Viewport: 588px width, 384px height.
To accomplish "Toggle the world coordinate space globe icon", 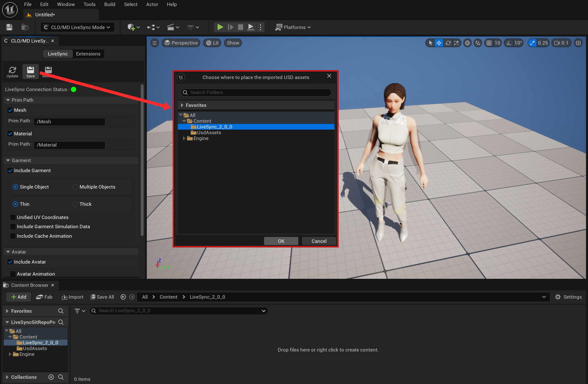I will pyautogui.click(x=467, y=43).
